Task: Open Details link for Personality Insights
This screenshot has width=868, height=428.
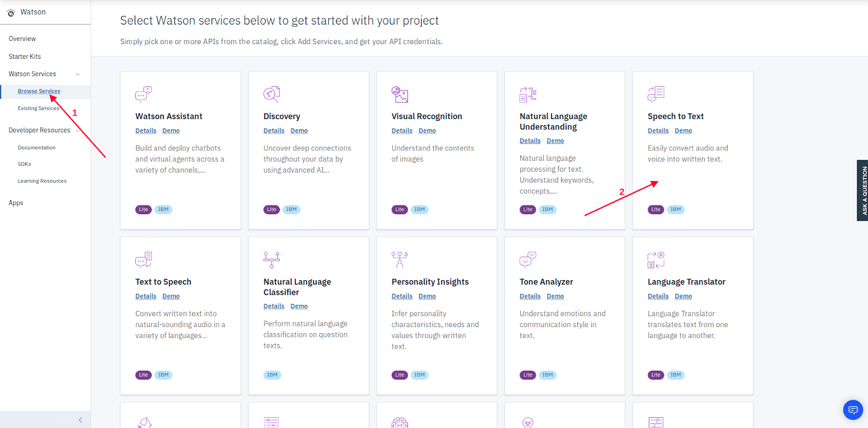Action: (402, 297)
